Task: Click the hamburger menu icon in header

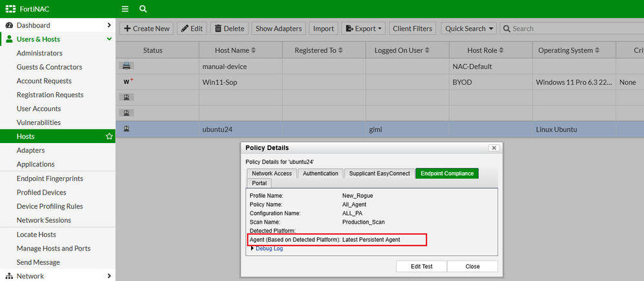Action: coord(125,9)
